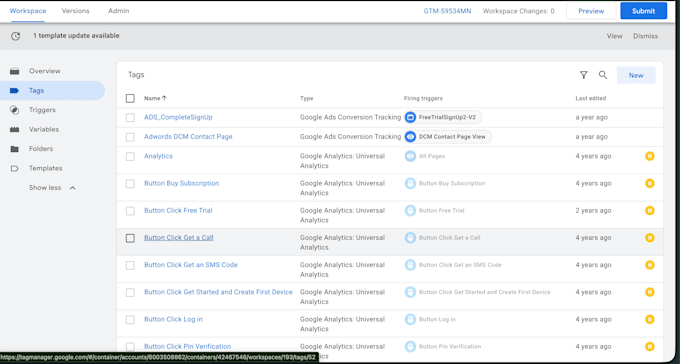Viewport: 680px width, 364px height.
Task: Click Workspace Changes: 0 text
Action: click(518, 11)
